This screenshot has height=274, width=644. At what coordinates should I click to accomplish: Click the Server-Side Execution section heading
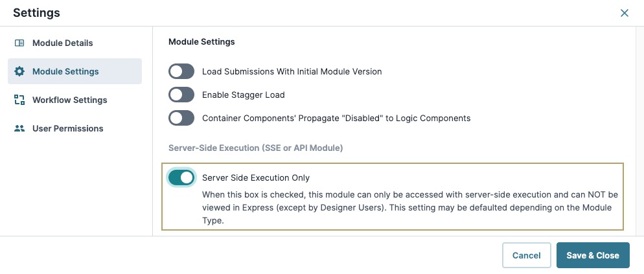(x=255, y=148)
